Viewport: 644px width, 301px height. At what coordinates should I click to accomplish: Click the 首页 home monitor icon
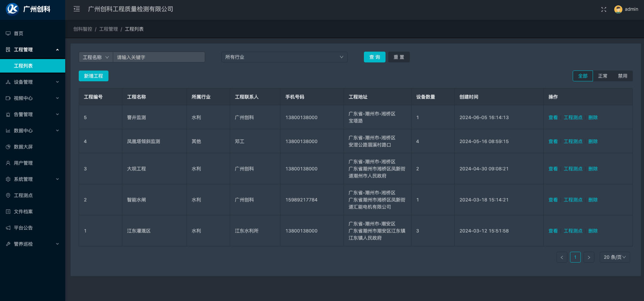pos(8,33)
